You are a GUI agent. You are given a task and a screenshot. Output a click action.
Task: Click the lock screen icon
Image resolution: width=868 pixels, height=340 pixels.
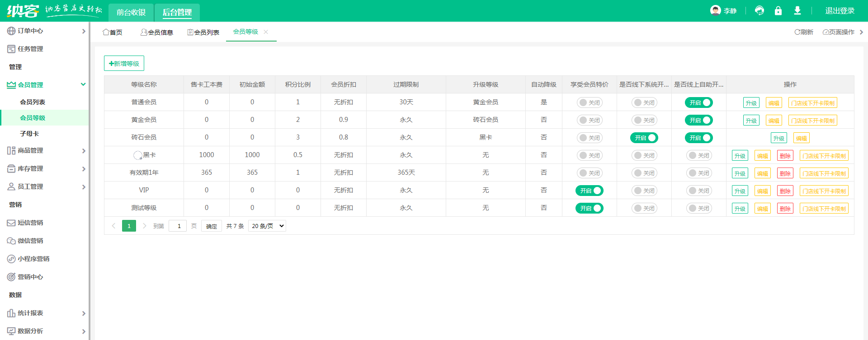pos(778,10)
